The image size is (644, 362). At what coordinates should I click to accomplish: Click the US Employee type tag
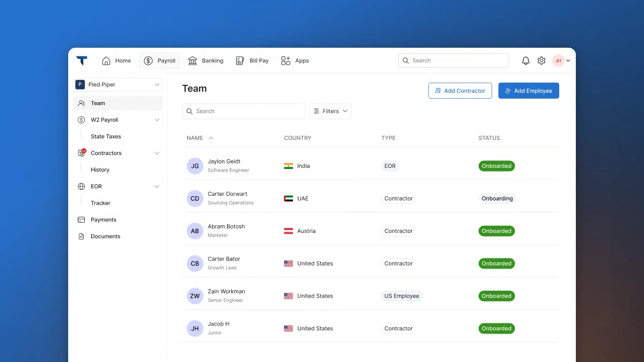(x=401, y=295)
